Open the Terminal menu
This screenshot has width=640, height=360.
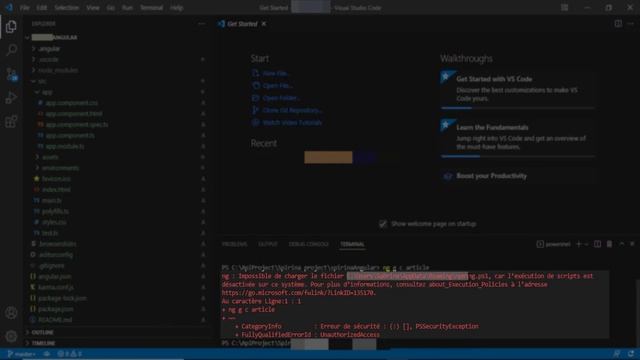[151, 8]
